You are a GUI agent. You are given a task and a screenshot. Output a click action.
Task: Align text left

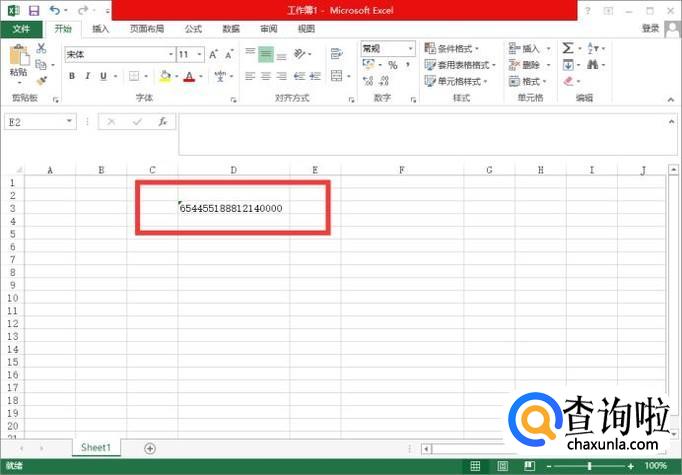pos(250,77)
